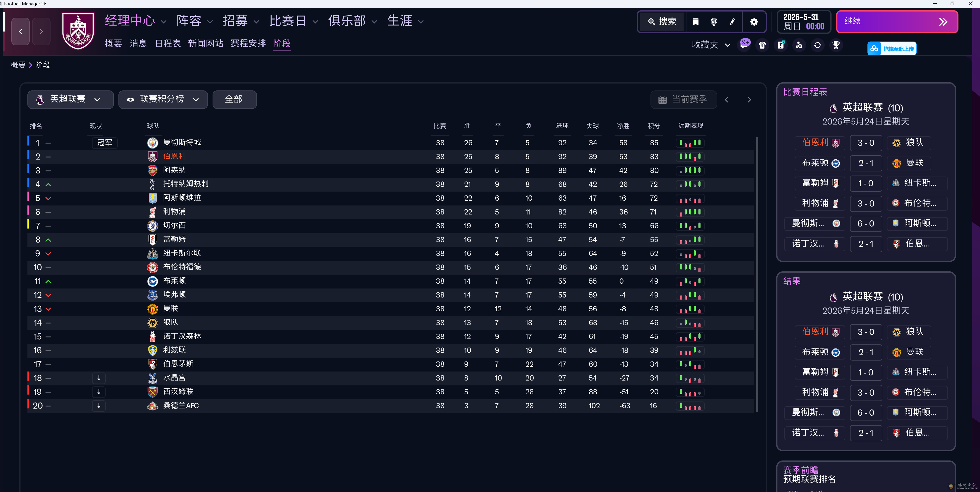The height and width of the screenshot is (492, 980).
Task: Open 西汉姆联 row in the league table
Action: tap(391, 392)
